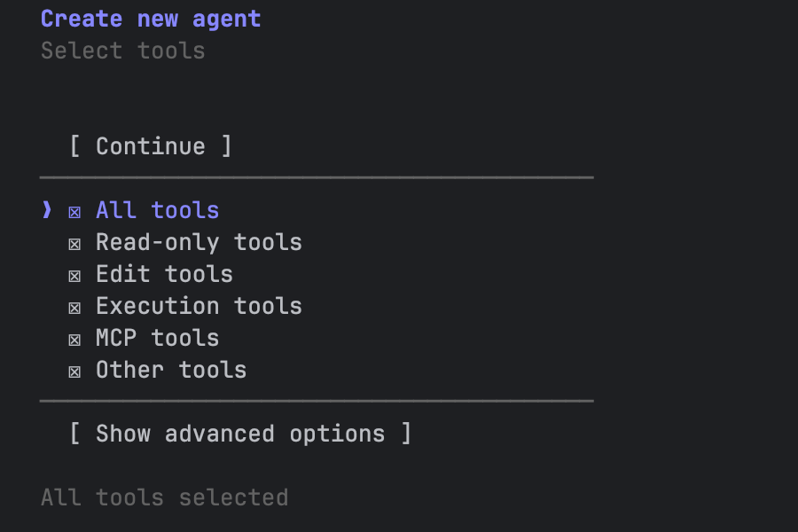This screenshot has height=532, width=798.
Task: Click the 'Create new agent' heading
Action: [151, 19]
